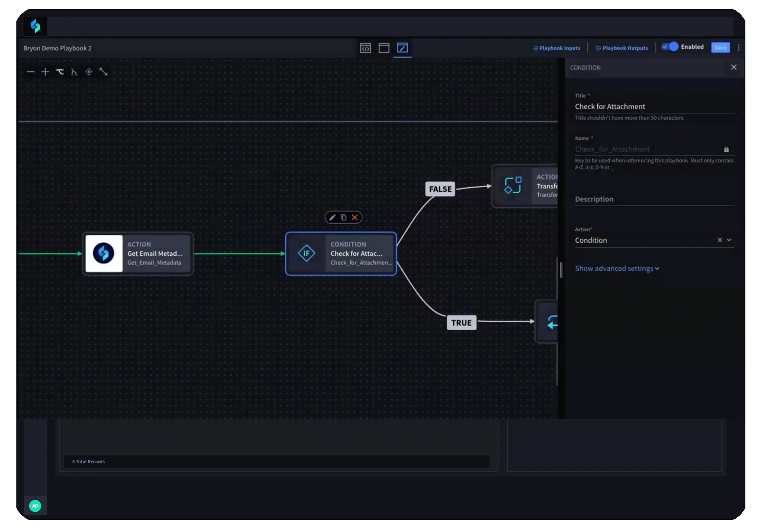
Task: Clear the Action field Condition selection
Action: tap(720, 240)
